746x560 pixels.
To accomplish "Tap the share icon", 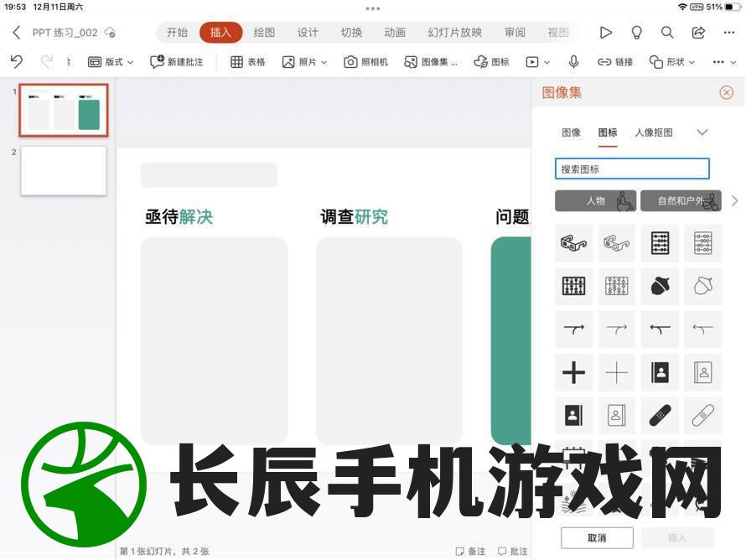I will click(698, 33).
